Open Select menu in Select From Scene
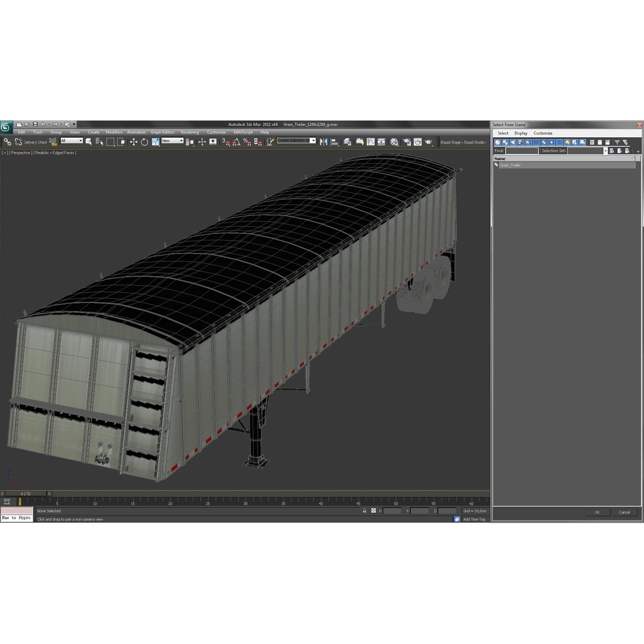 click(503, 133)
